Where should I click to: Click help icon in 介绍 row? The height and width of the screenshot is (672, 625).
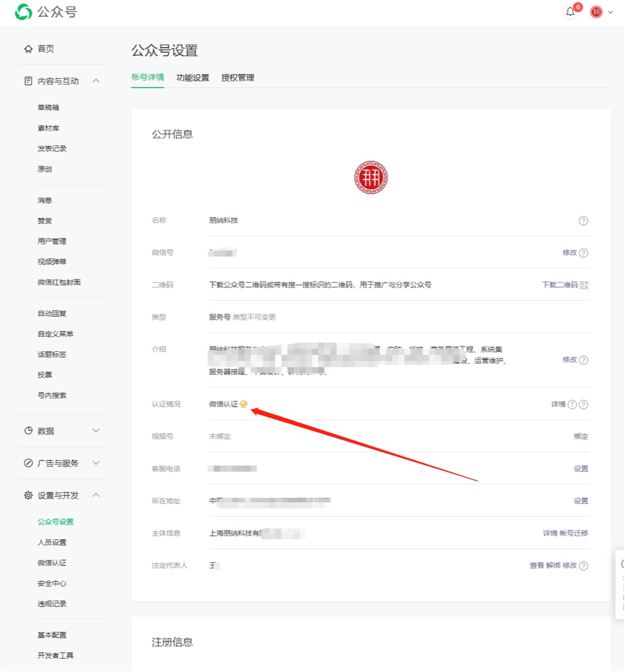583,360
